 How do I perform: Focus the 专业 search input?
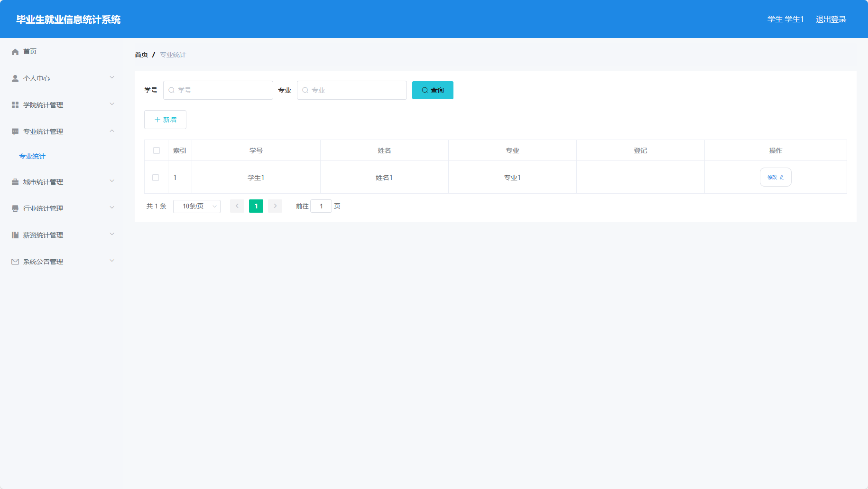(352, 90)
